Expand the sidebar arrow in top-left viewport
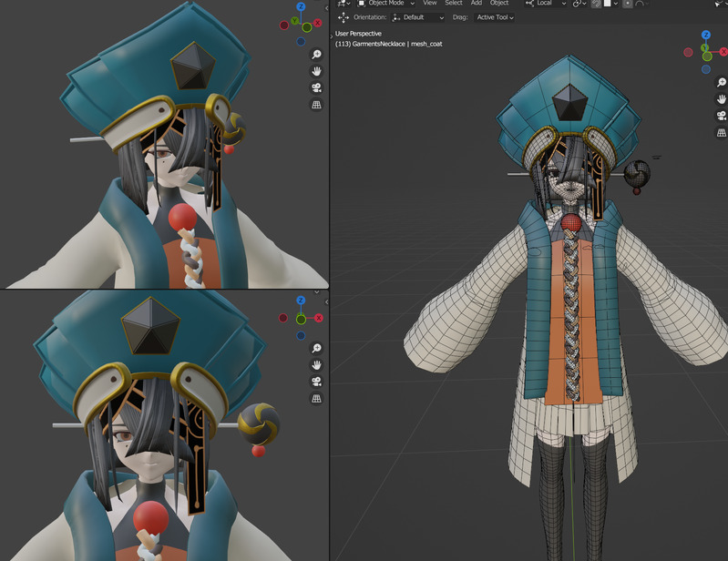This screenshot has width=728, height=561. [x=326, y=8]
